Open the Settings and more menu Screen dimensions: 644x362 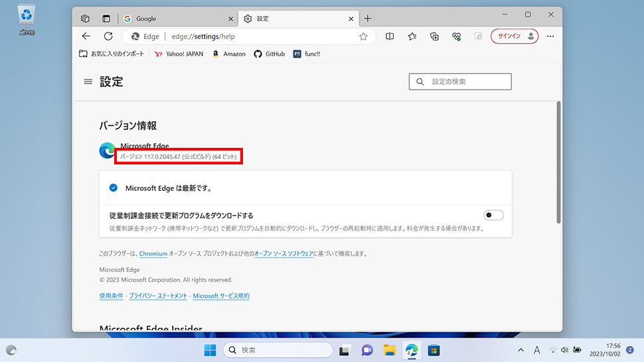pyautogui.click(x=550, y=36)
